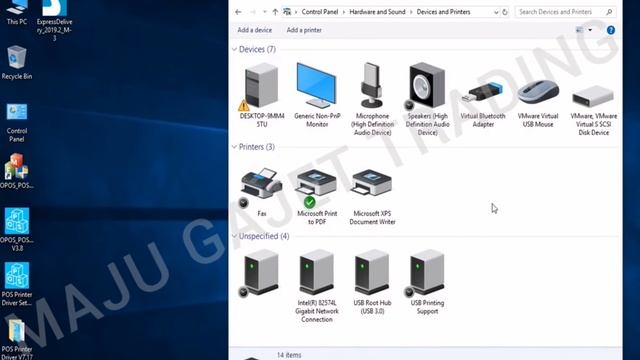Image resolution: width=640 pixels, height=360 pixels.
Task: Go up one level with the up arrow
Action: tap(275, 12)
